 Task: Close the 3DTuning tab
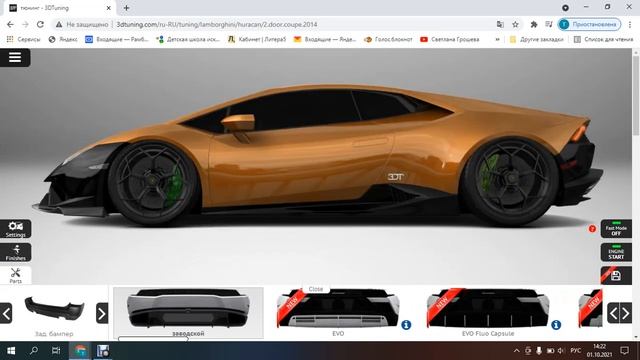click(109, 8)
